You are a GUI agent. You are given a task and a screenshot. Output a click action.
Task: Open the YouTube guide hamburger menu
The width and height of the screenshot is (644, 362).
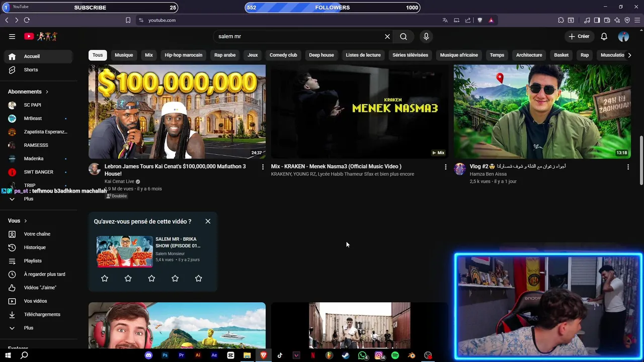[x=12, y=36]
